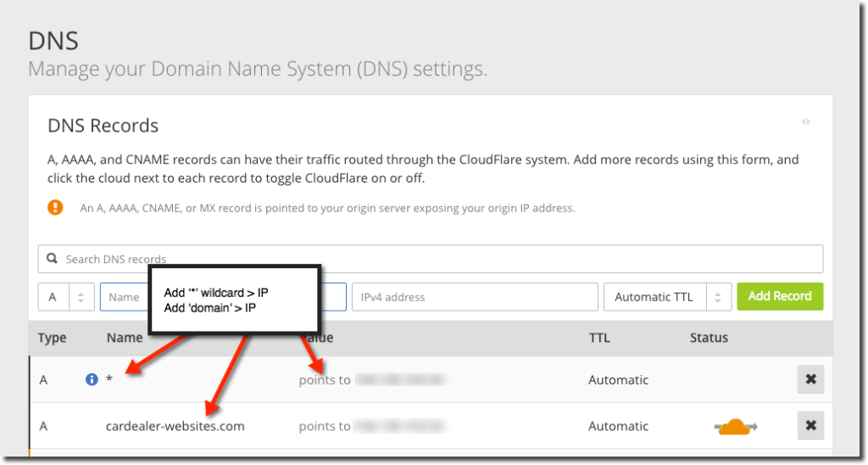868x465 pixels.
Task: Click the Name column header
Action: 125,338
